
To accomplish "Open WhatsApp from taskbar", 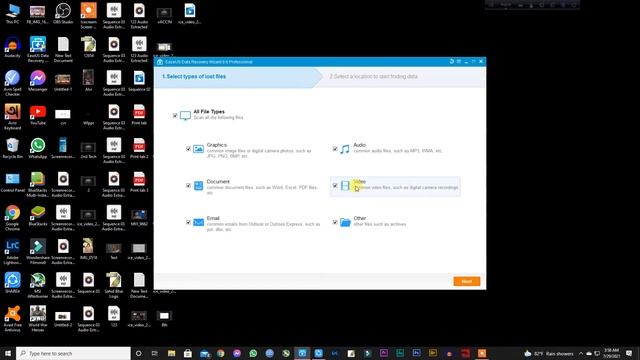I will 253,353.
